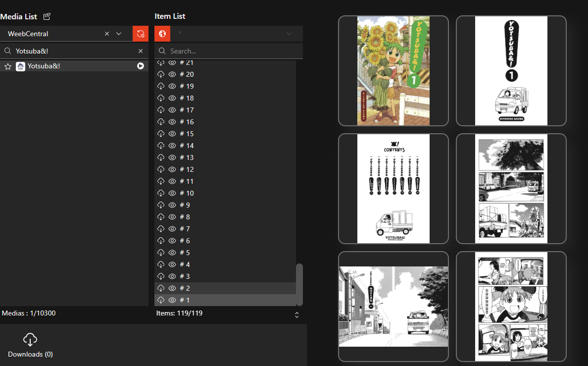Select the Yotsuba&! media entry
The width and height of the screenshot is (588, 366).
point(74,66)
